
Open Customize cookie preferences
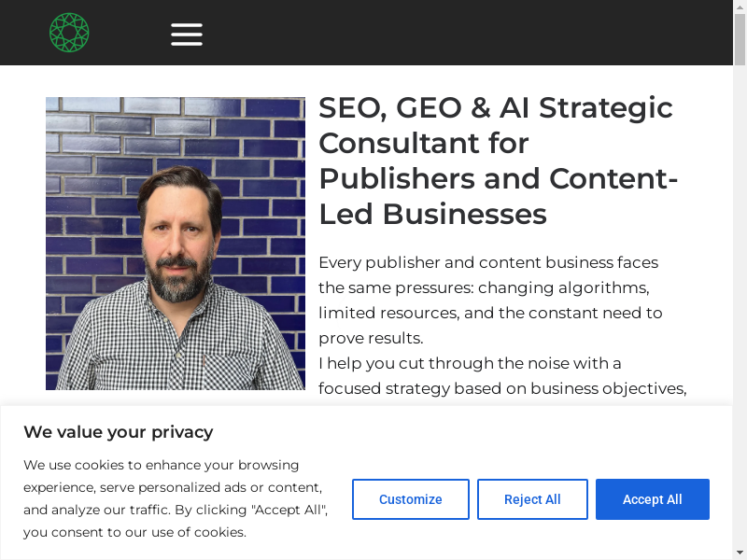pos(410,499)
